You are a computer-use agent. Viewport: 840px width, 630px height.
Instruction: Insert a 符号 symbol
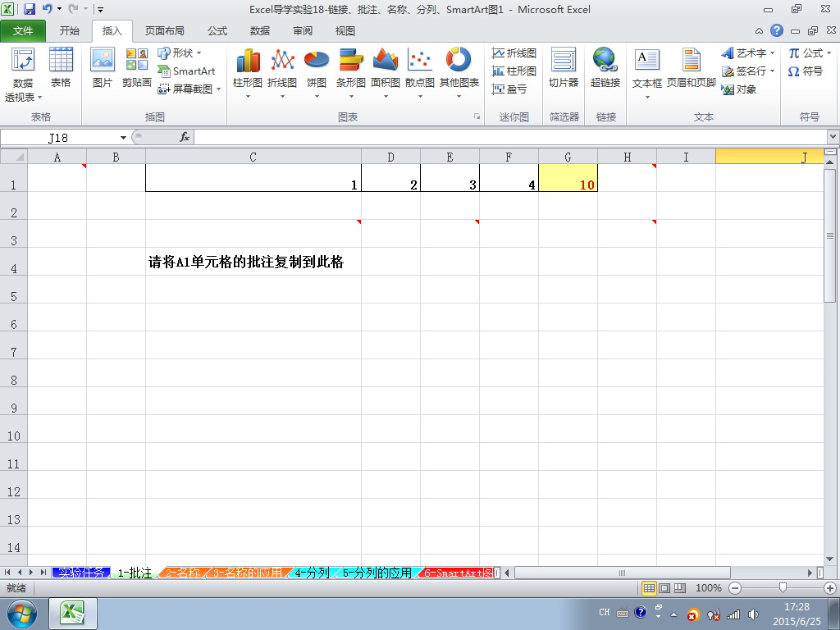click(x=806, y=71)
